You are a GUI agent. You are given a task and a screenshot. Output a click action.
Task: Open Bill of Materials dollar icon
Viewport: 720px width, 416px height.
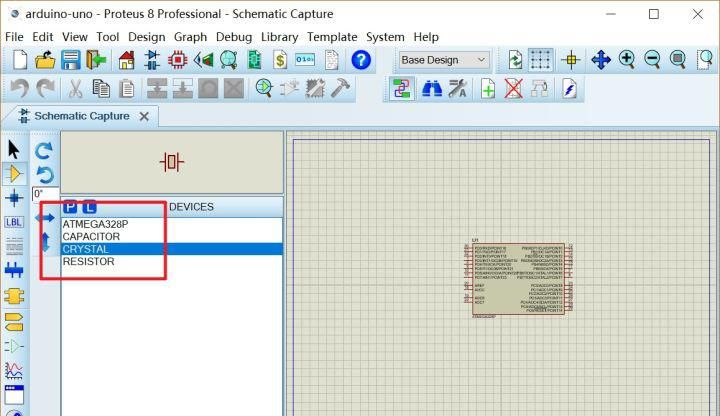pyautogui.click(x=280, y=60)
